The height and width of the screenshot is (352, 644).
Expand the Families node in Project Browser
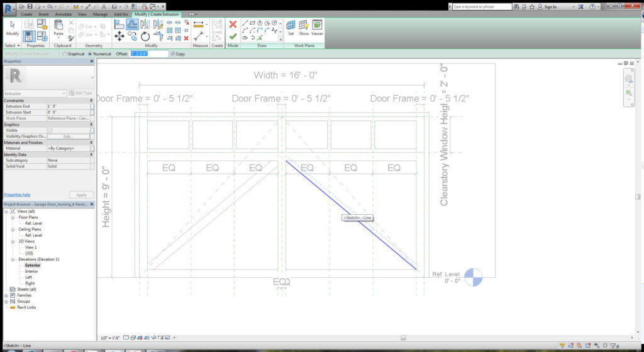[6, 295]
